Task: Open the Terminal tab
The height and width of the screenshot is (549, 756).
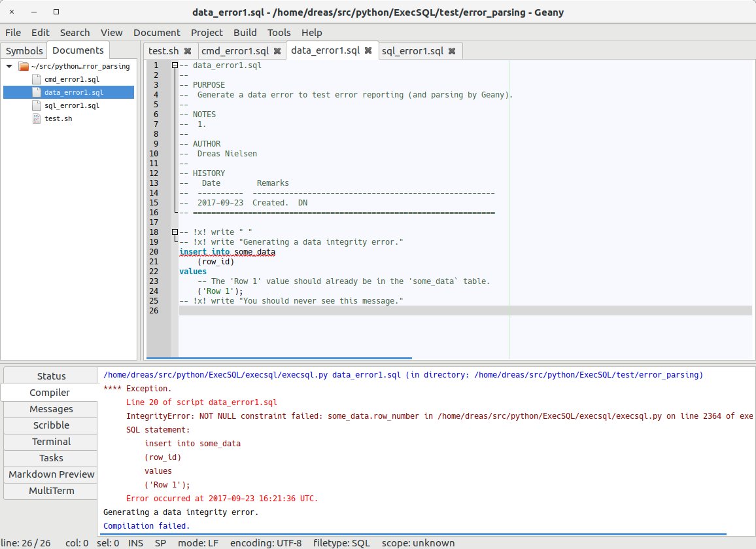Action: (x=51, y=442)
